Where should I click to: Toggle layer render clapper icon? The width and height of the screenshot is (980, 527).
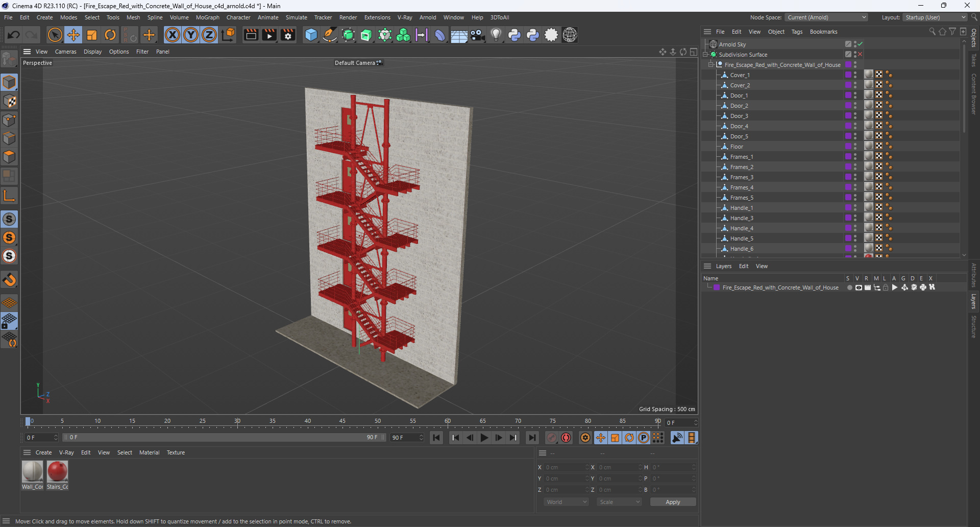(868, 288)
